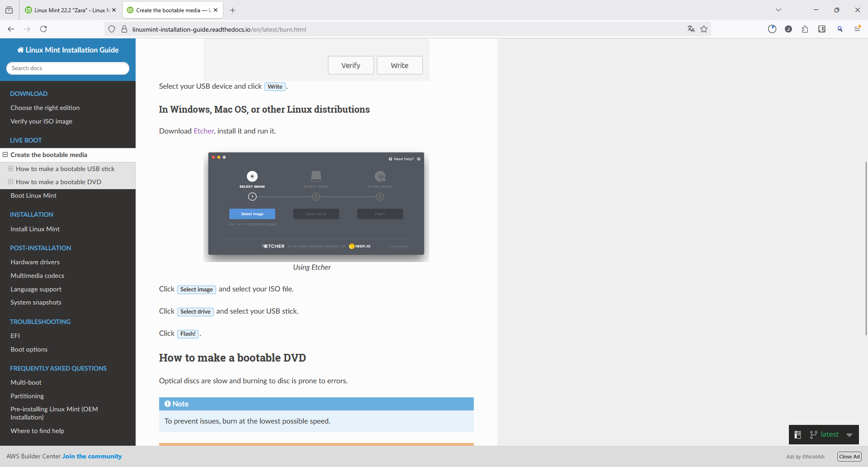Click the magnifier search extension icon

[x=840, y=29]
